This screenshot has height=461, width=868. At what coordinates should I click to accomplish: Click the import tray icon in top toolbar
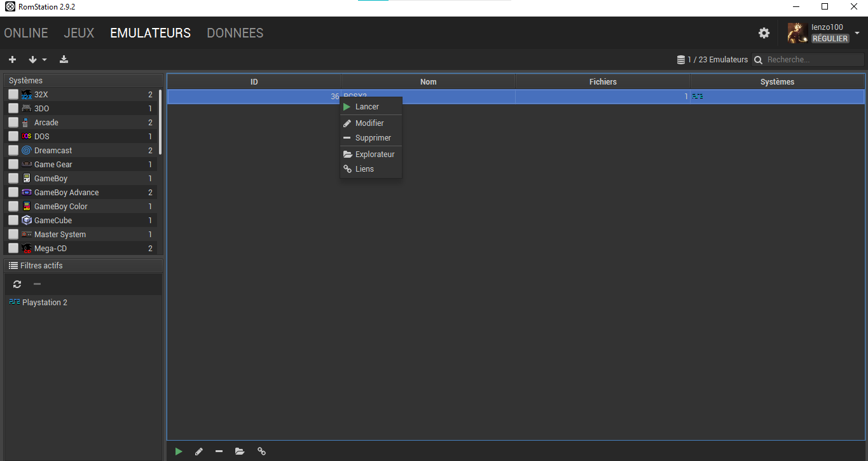click(x=64, y=60)
